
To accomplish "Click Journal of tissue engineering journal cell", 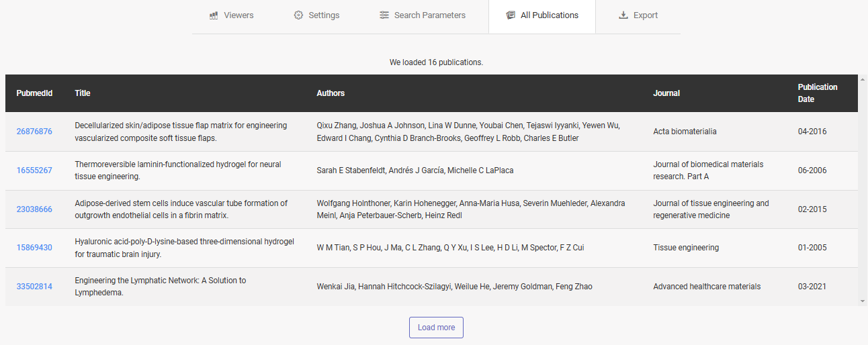I will tap(711, 209).
